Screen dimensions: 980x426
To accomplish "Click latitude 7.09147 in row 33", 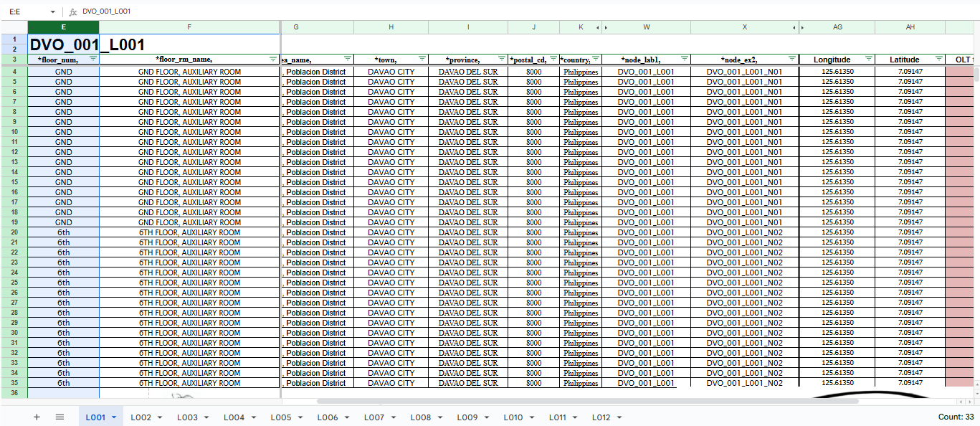I will point(910,363).
